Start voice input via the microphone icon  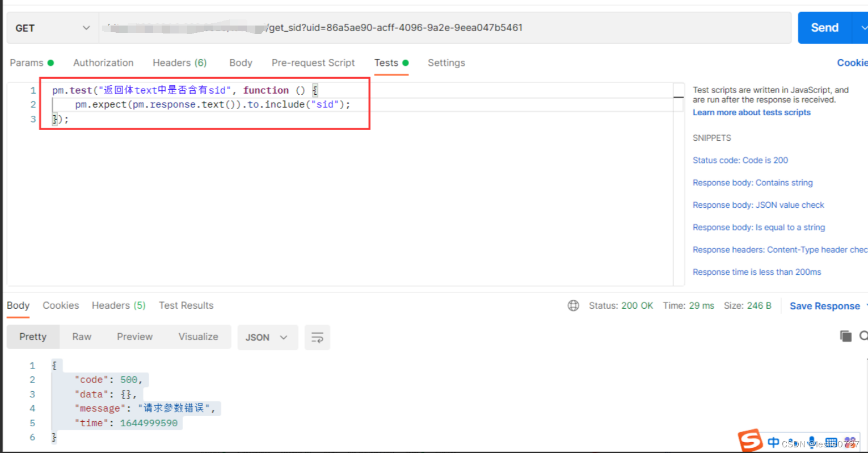coord(812,443)
